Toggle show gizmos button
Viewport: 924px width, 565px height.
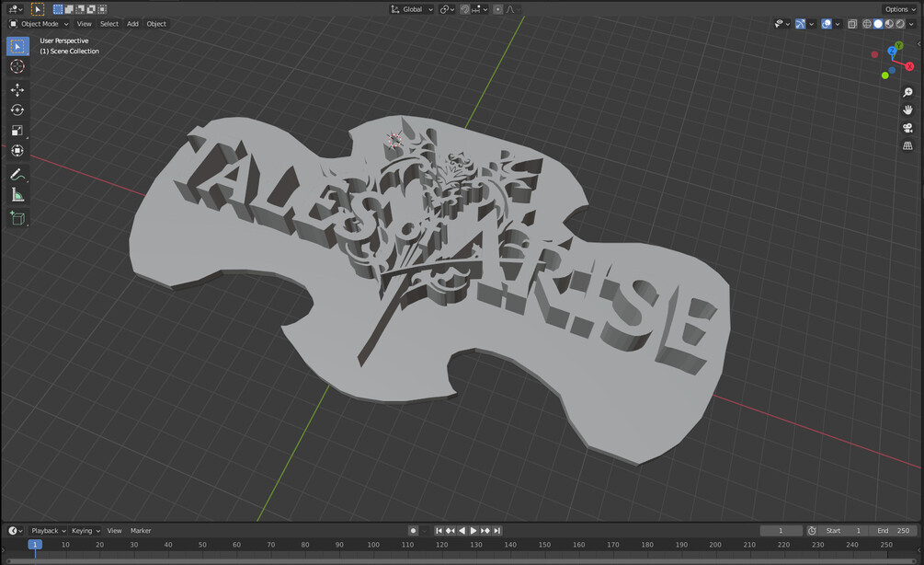(x=800, y=24)
